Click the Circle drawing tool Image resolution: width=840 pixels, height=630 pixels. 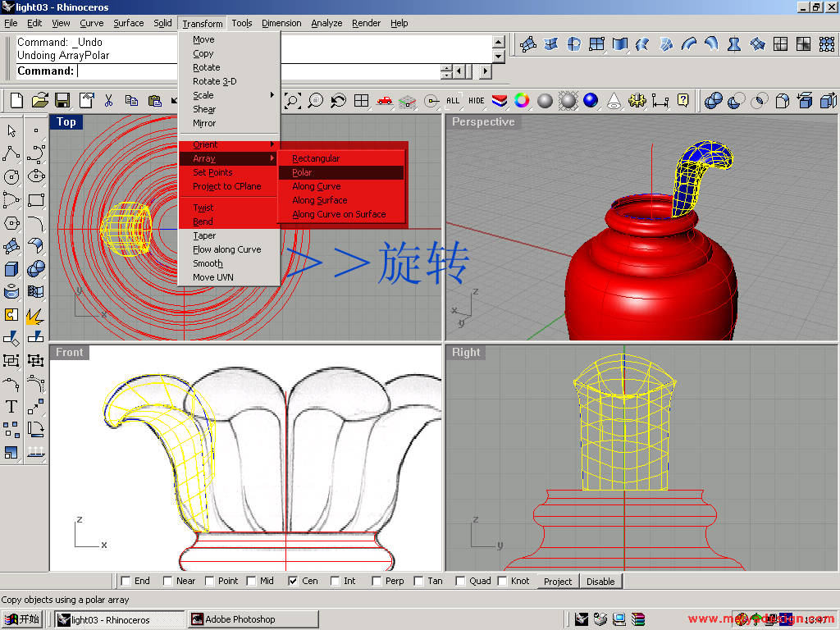11,176
